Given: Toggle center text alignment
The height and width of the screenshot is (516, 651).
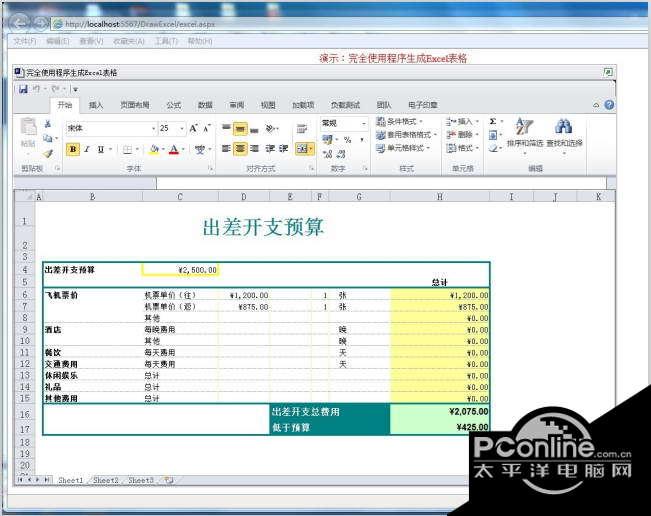Looking at the screenshot, I should coord(240,149).
